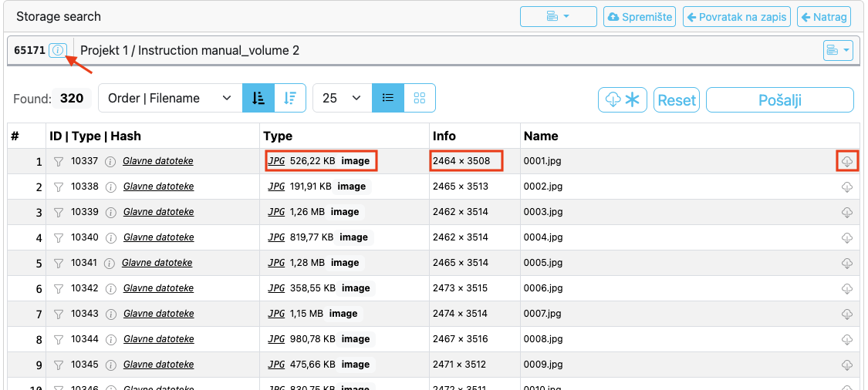Image resolution: width=868 pixels, height=390 pixels.
Task: Click the record number 65171
Action: (x=30, y=50)
